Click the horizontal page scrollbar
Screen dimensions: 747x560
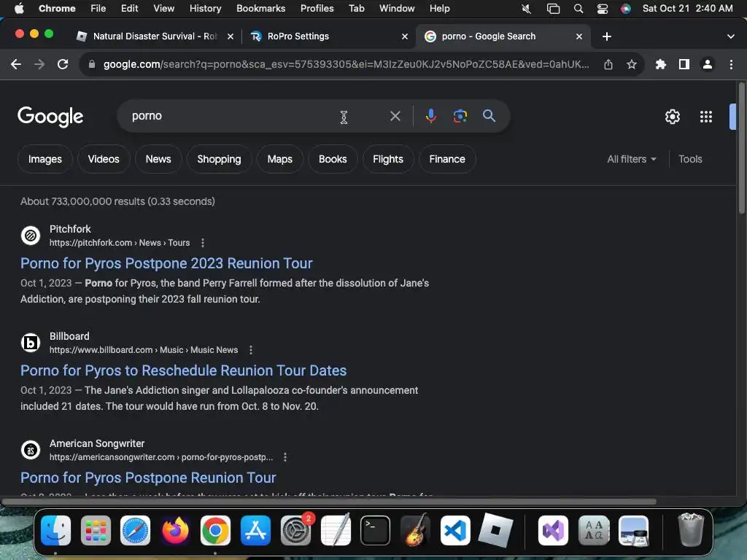point(329,502)
